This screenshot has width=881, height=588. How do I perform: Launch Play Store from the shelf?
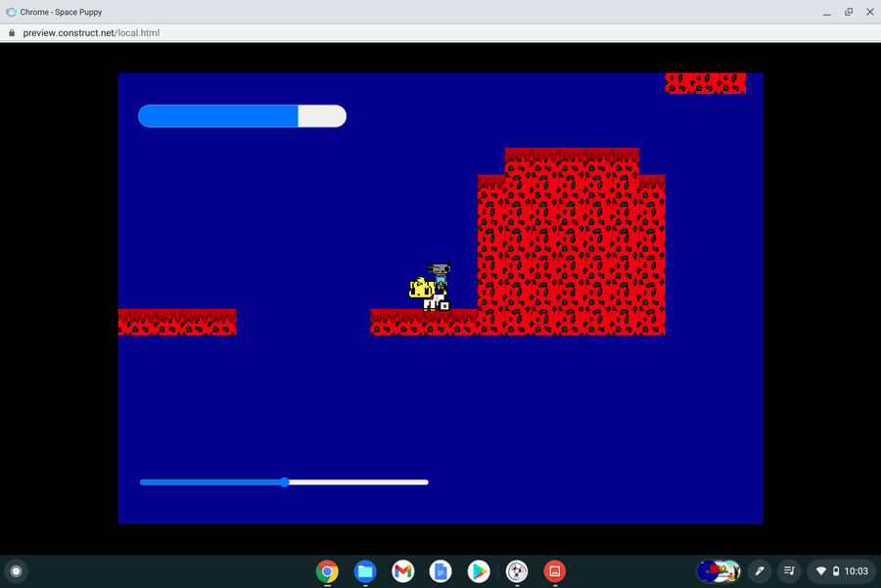pos(479,571)
